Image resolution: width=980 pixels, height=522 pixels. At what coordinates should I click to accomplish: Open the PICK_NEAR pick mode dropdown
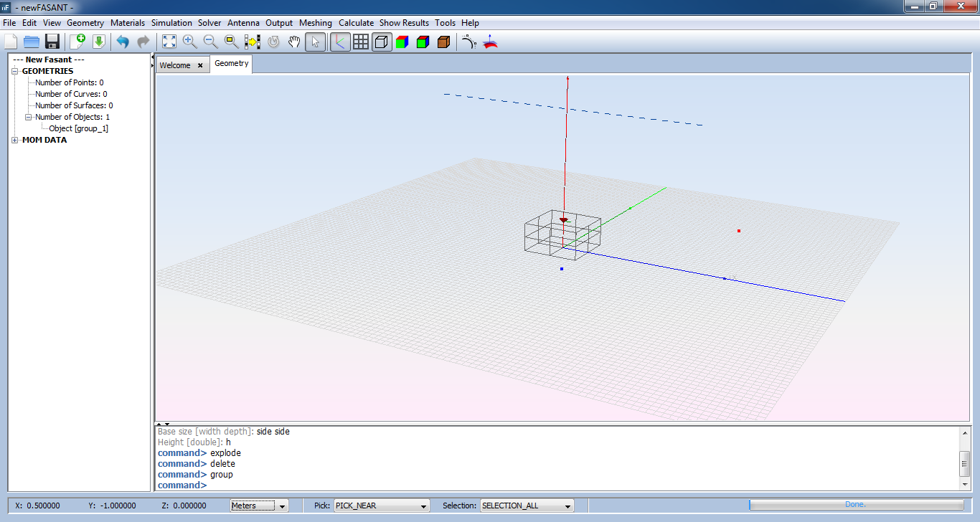tap(381, 506)
